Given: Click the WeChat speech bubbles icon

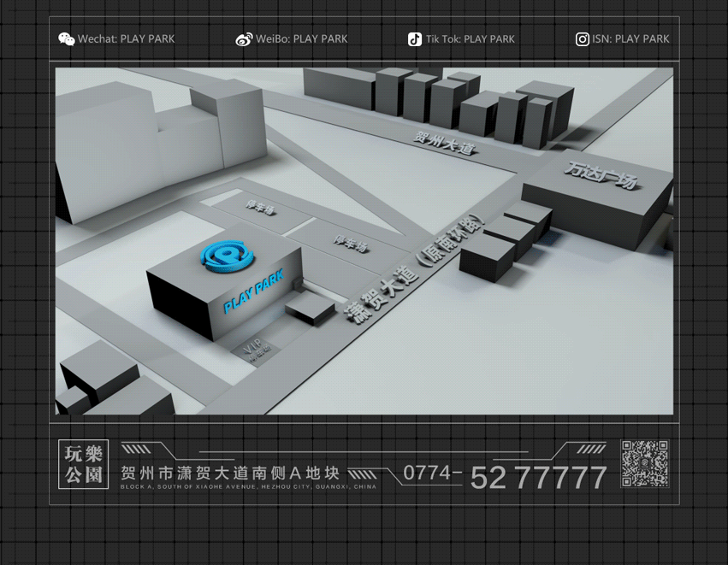Looking at the screenshot, I should tap(67, 39).
